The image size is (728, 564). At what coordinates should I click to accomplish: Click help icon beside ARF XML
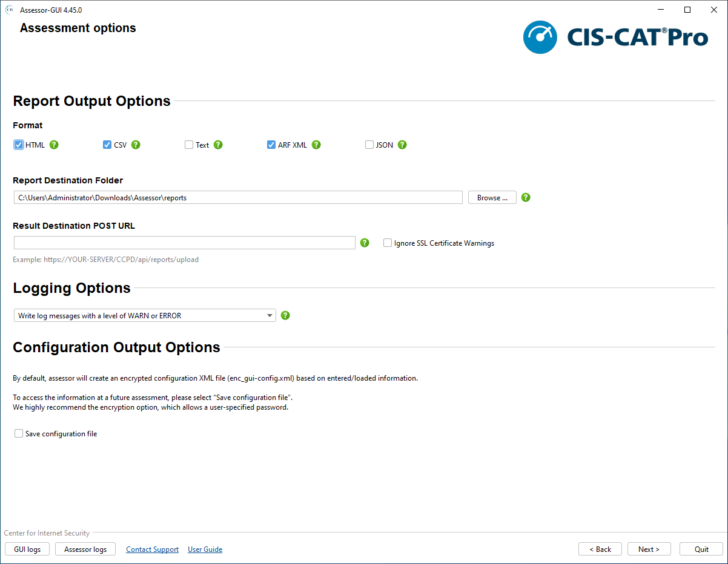pos(316,145)
